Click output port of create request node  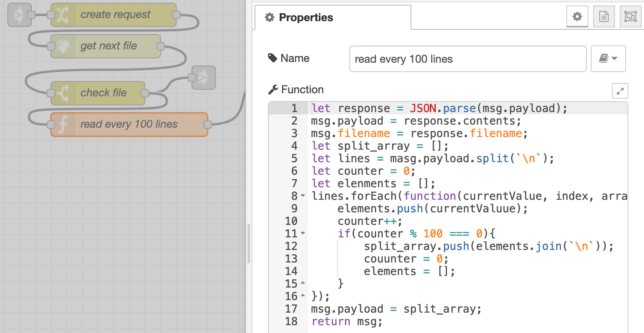176,15
